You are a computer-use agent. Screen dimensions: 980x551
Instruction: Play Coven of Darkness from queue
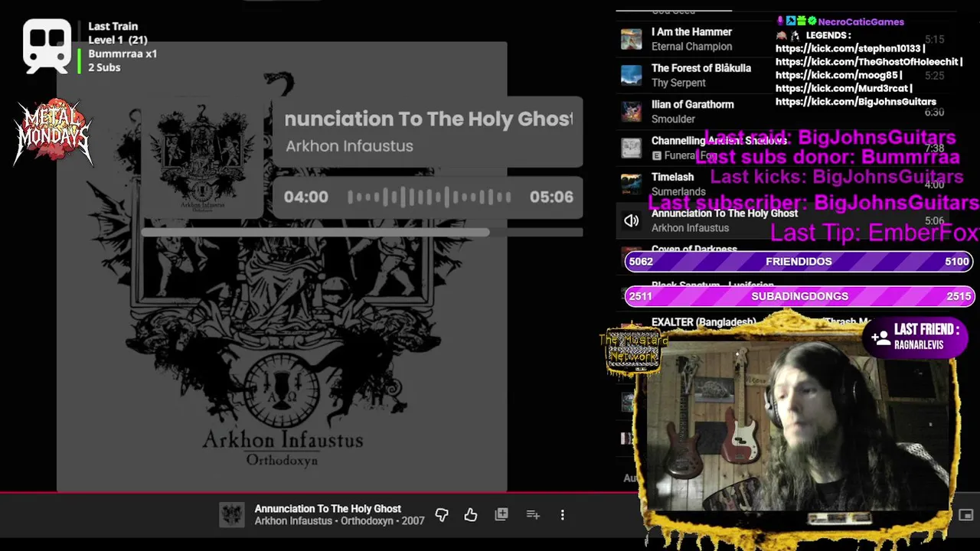tap(694, 249)
